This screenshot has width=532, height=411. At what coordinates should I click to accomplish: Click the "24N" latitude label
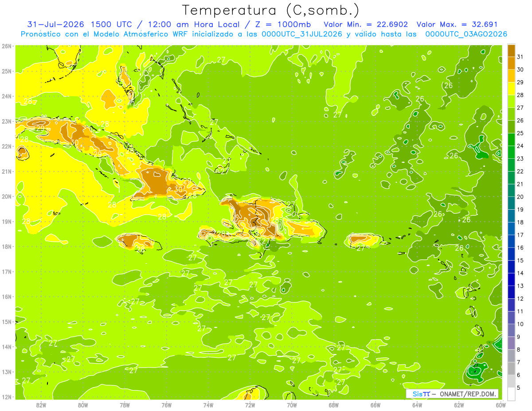(7, 96)
